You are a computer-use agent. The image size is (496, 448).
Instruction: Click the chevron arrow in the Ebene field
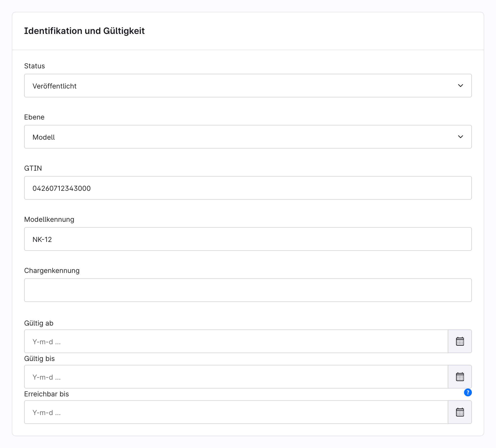(461, 137)
